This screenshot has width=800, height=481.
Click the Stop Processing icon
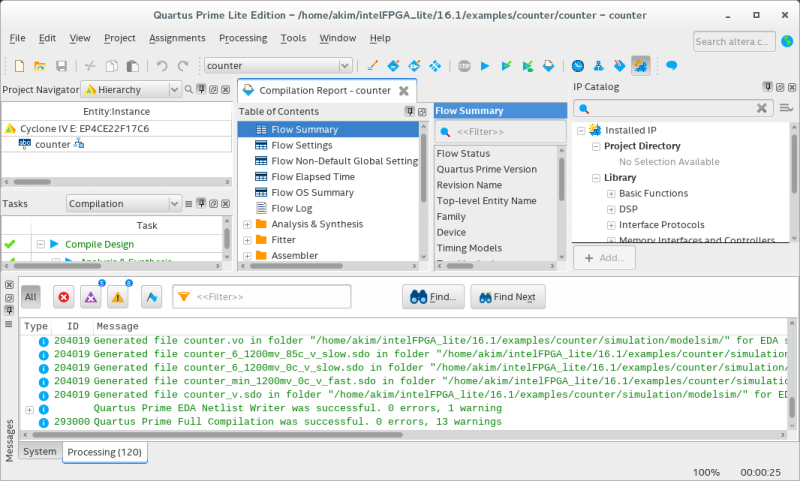(x=464, y=66)
